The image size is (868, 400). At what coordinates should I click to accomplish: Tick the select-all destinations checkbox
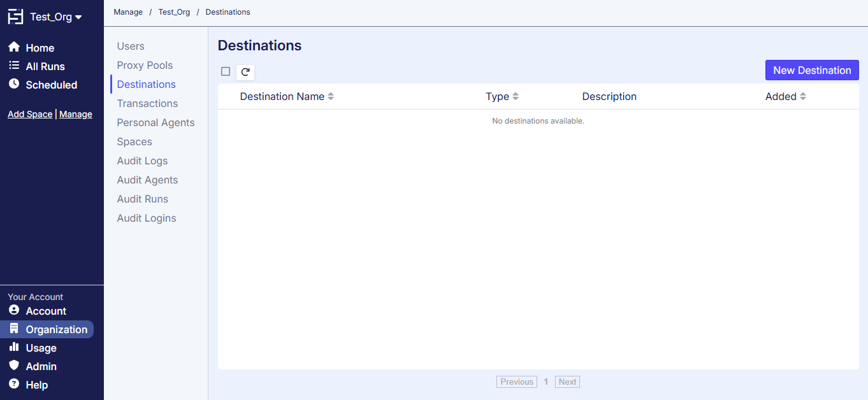pyautogui.click(x=226, y=71)
